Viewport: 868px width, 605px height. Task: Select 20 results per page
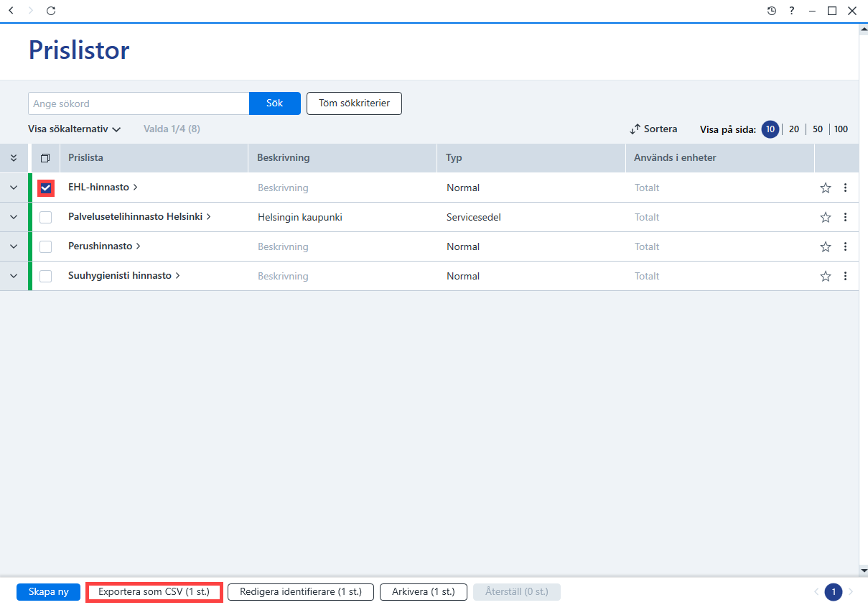794,129
